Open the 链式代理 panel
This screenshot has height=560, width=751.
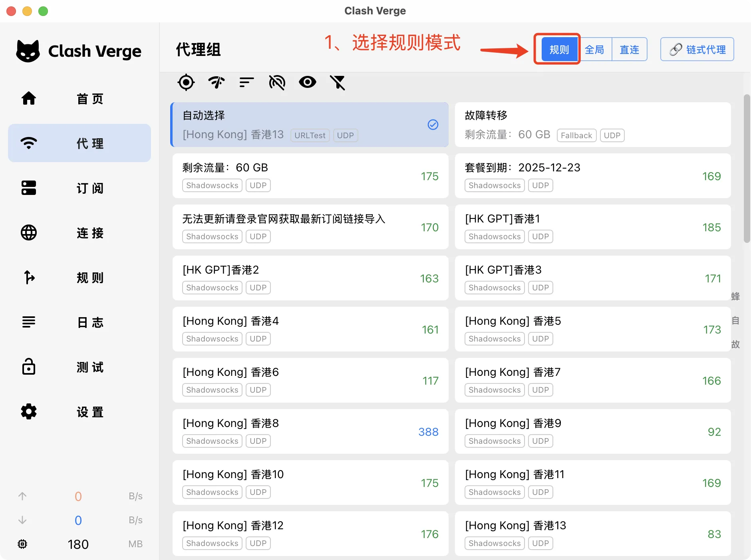point(697,49)
